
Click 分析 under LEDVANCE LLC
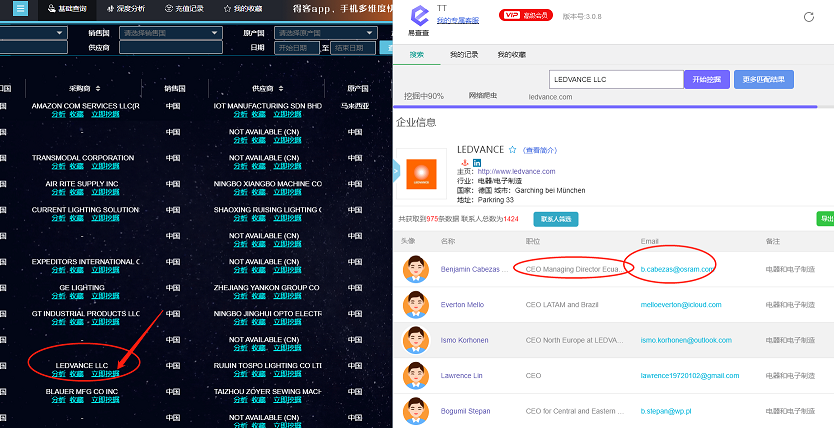59,374
